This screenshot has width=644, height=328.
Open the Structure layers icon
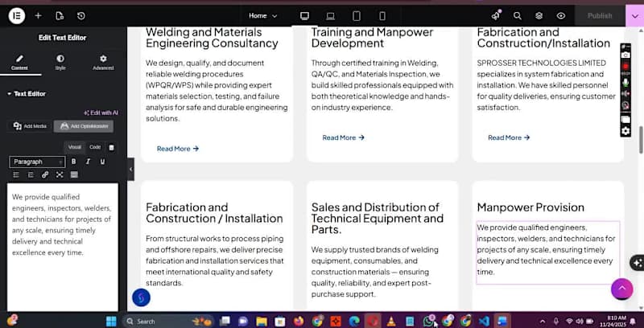[539, 16]
